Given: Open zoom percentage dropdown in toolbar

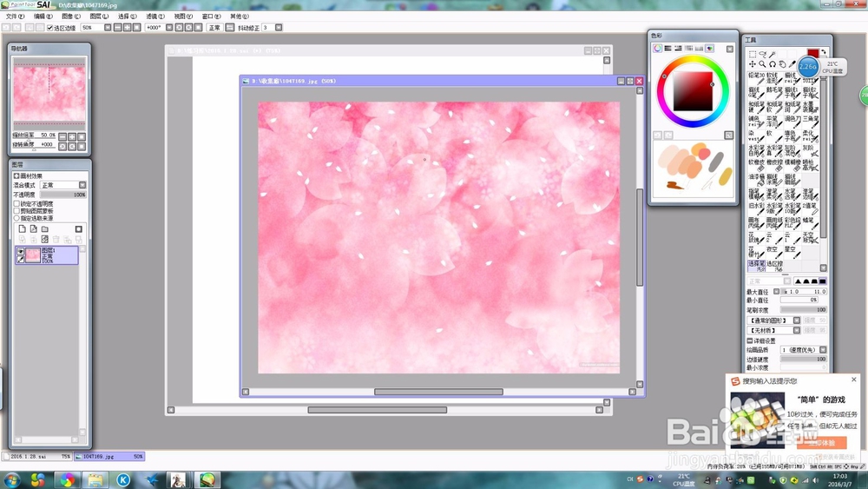Looking at the screenshot, I should coord(108,27).
